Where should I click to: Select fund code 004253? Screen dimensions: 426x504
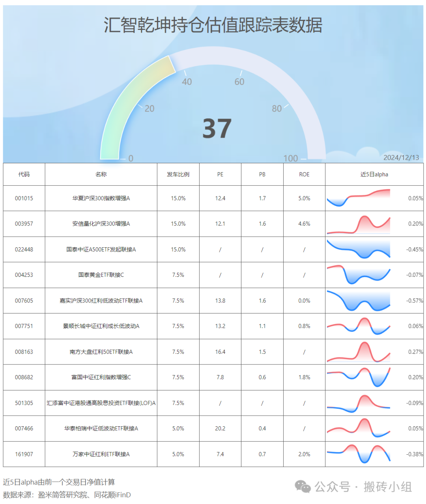[24, 275]
